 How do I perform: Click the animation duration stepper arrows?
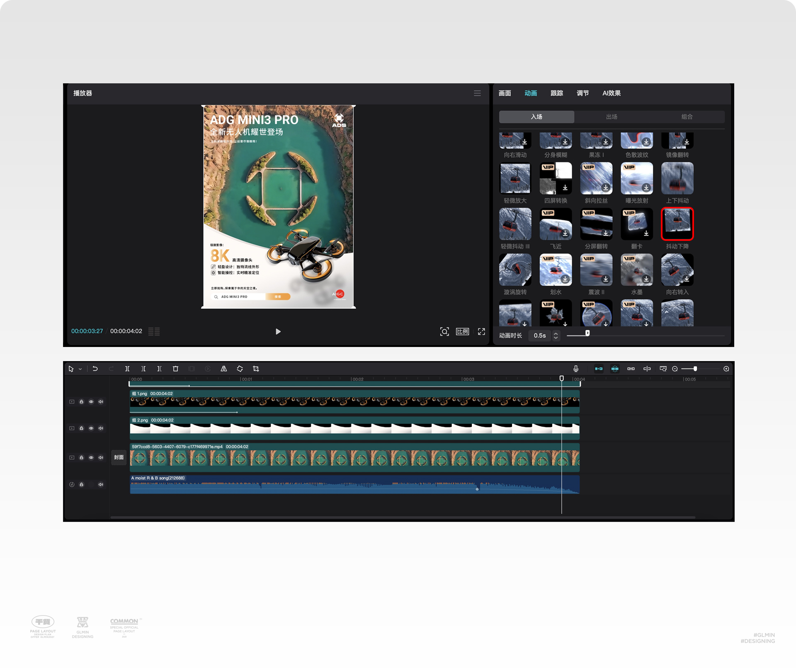(556, 335)
